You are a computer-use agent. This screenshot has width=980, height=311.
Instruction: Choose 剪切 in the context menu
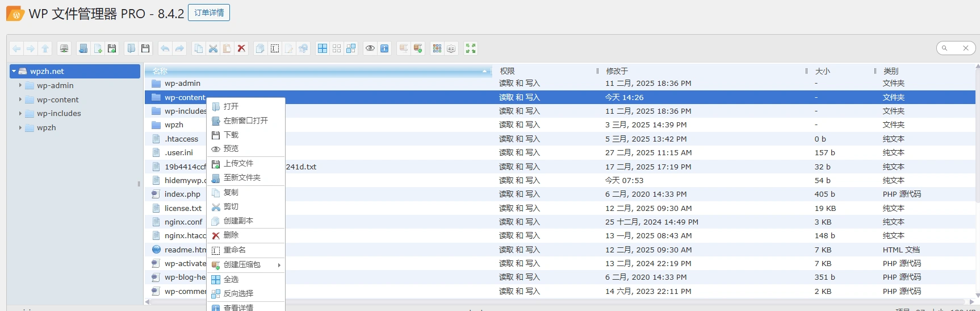[x=245, y=206]
